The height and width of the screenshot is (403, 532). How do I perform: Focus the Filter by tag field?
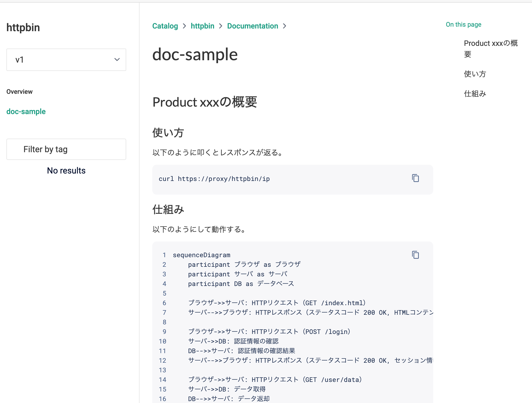[66, 149]
